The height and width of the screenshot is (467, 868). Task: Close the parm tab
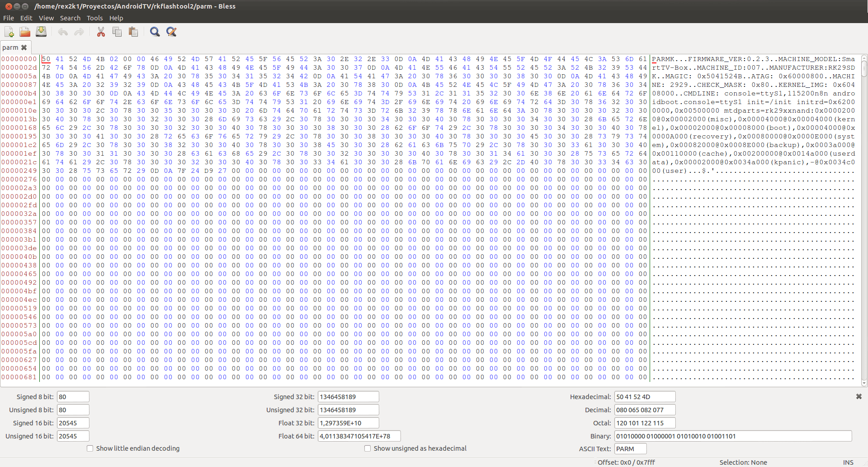[x=24, y=48]
